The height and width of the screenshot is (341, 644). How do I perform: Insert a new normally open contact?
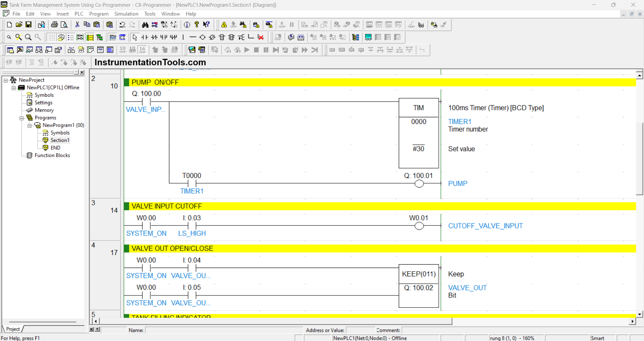click(x=145, y=37)
